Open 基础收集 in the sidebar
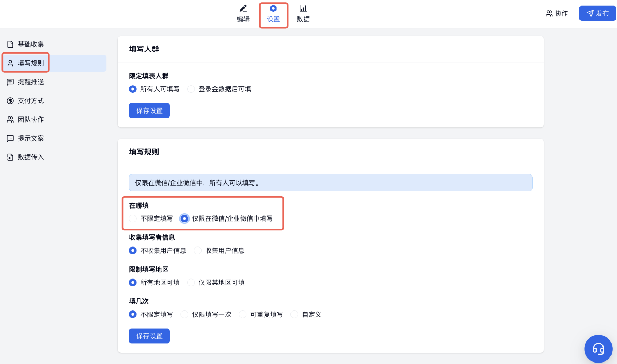The image size is (617, 364). [55, 44]
